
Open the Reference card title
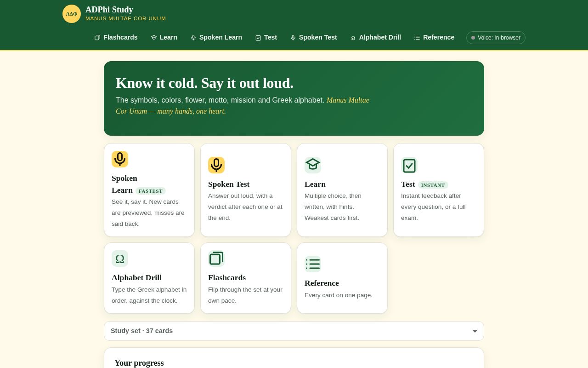(322, 283)
